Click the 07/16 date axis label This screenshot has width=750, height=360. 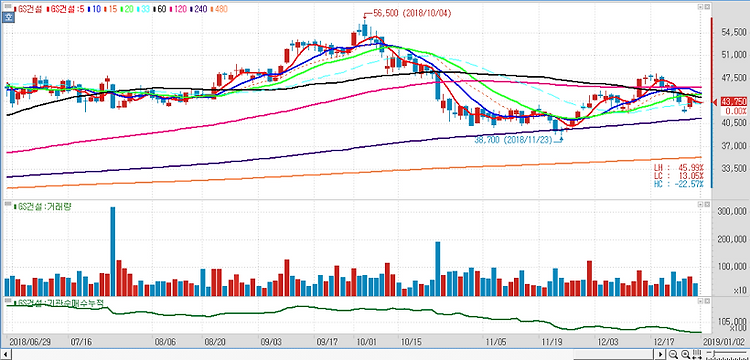point(80,342)
